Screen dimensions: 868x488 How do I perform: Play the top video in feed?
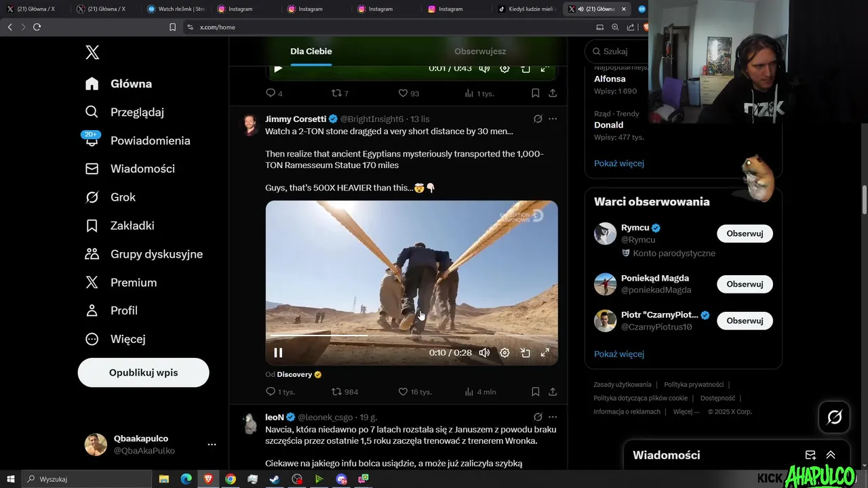[x=278, y=68]
